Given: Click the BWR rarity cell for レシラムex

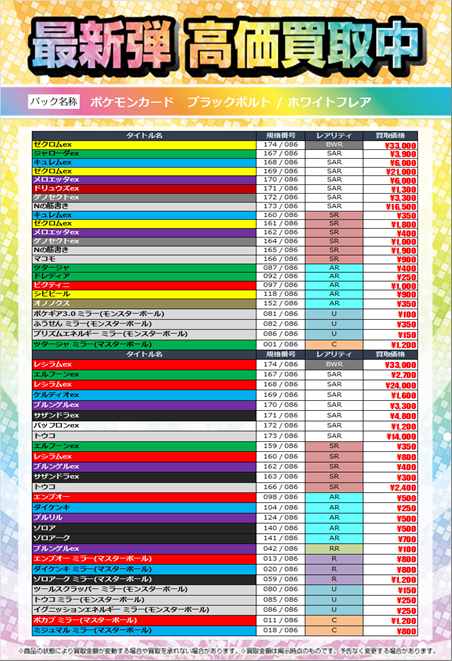Looking at the screenshot, I should (334, 364).
